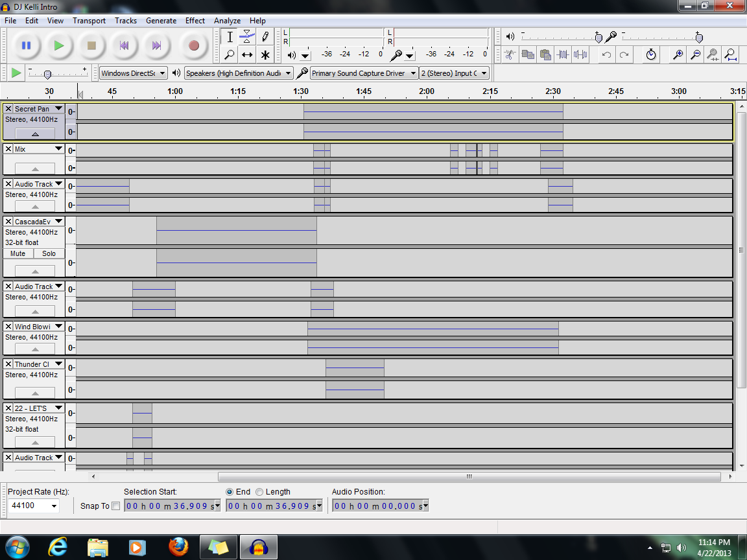Click the Zoom Out icon
The image size is (747, 560).
pyautogui.click(x=695, y=54)
